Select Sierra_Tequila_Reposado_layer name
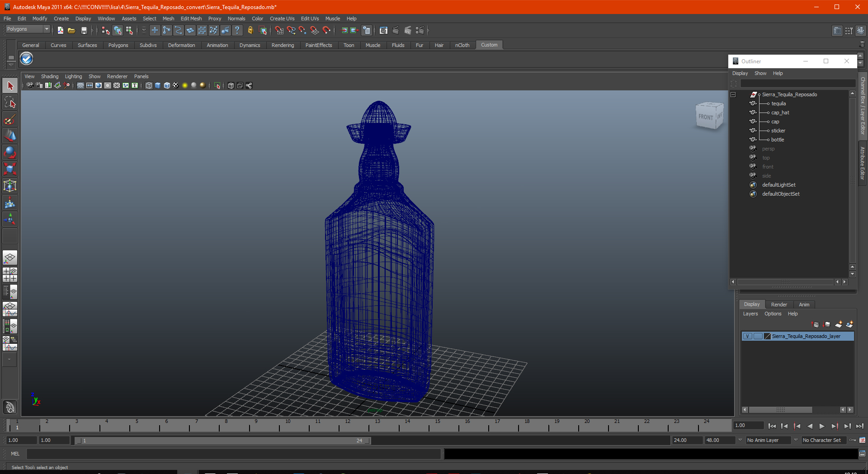Viewport: 868px width, 474px height. (806, 336)
